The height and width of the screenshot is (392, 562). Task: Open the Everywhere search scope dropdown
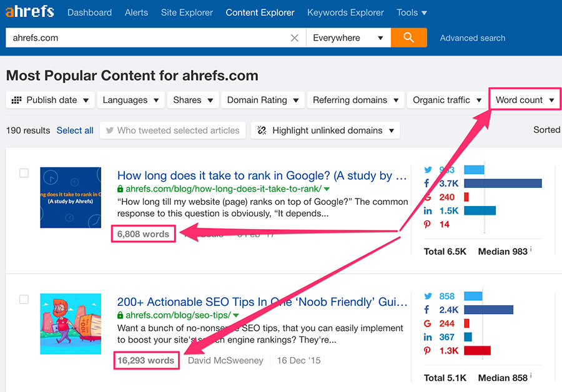tap(348, 38)
